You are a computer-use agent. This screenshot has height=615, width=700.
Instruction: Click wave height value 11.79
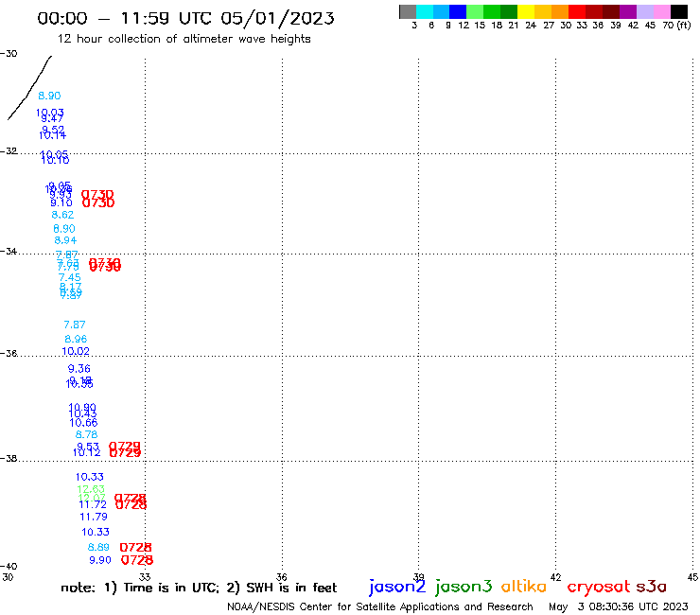[94, 518]
